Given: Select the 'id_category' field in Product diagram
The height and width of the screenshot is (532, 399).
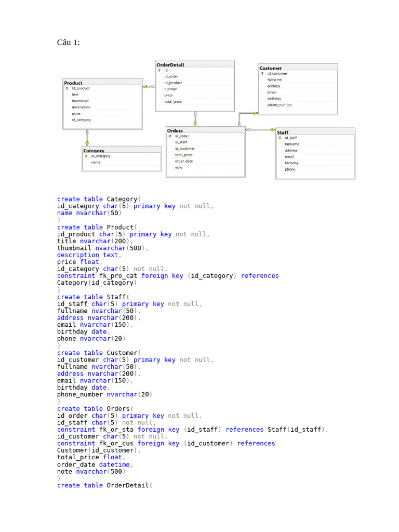Looking at the screenshot, I should pos(82,120).
